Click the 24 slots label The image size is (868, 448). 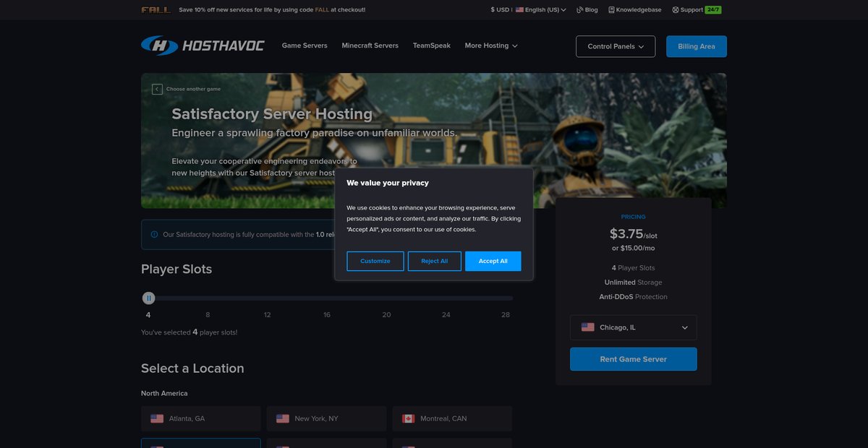pyautogui.click(x=446, y=315)
